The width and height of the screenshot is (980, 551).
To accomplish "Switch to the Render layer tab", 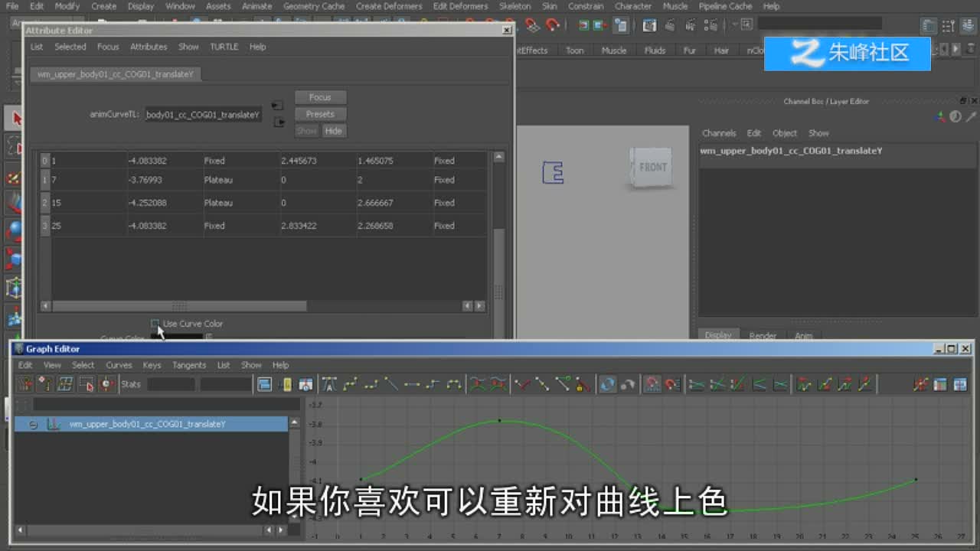I will click(763, 335).
